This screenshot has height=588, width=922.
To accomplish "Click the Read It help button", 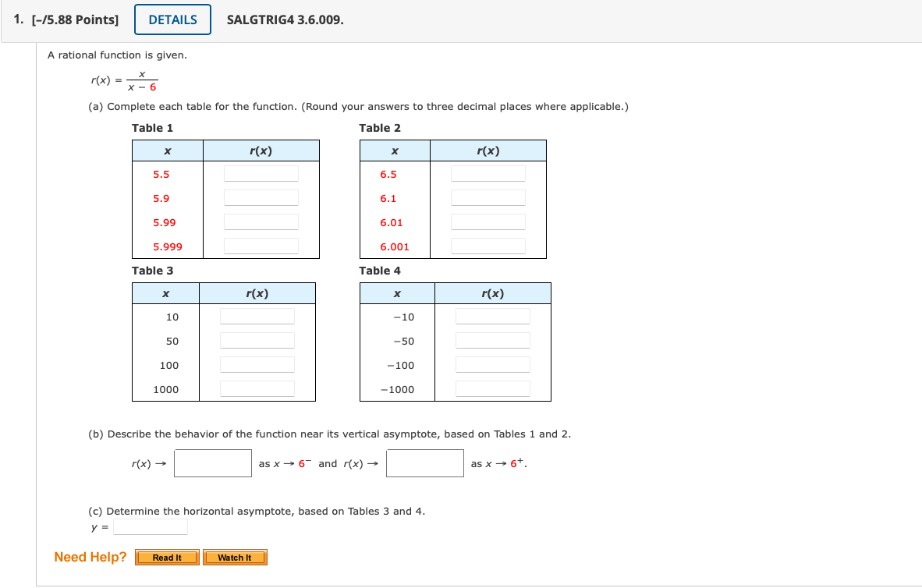I will (x=166, y=557).
